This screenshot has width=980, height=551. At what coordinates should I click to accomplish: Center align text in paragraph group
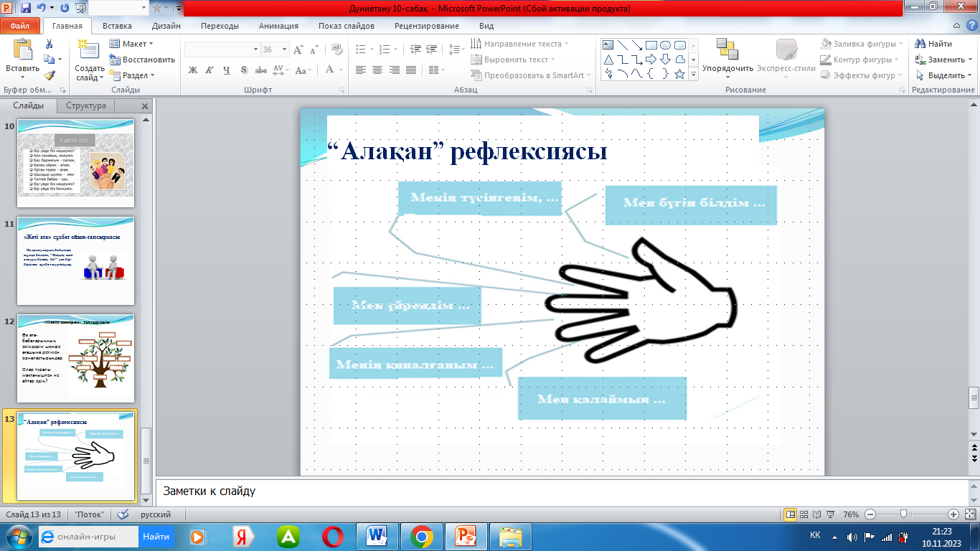(377, 70)
